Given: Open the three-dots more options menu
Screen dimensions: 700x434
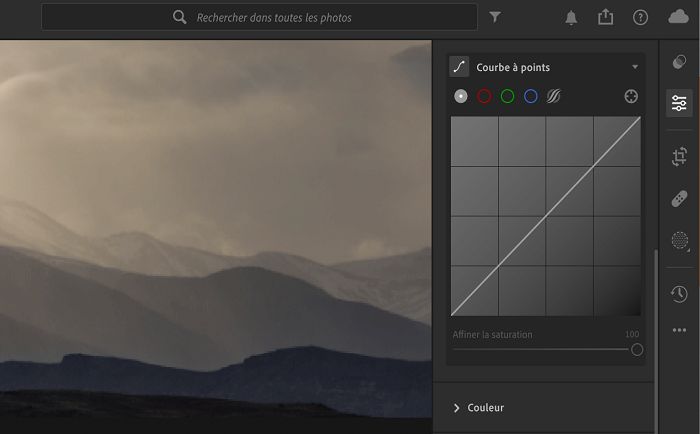Looking at the screenshot, I should [679, 330].
